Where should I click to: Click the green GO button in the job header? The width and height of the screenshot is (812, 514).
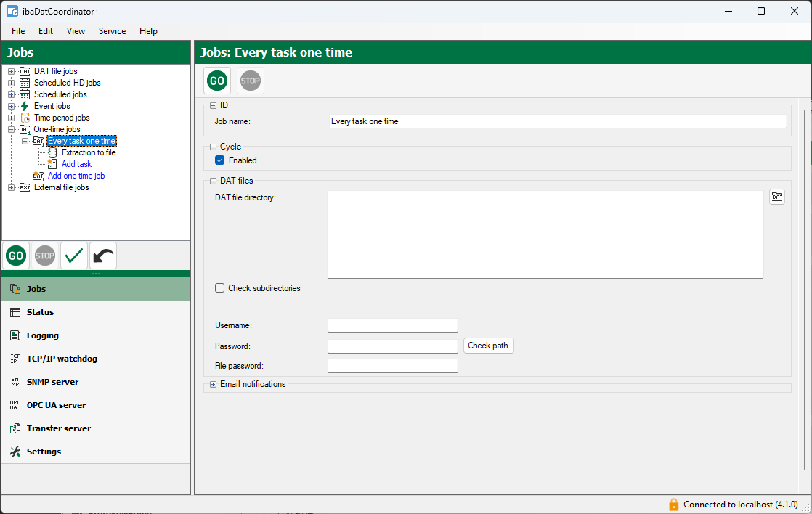(217, 81)
